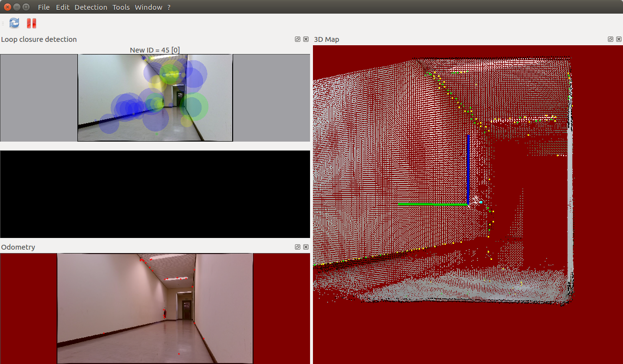Open the Edit menu
Viewport: 623px width, 364px height.
(62, 7)
